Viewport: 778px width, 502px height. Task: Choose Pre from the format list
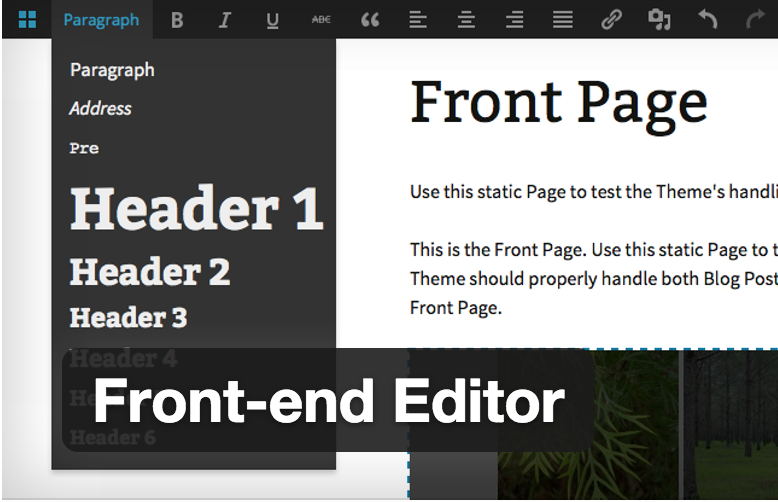84,148
